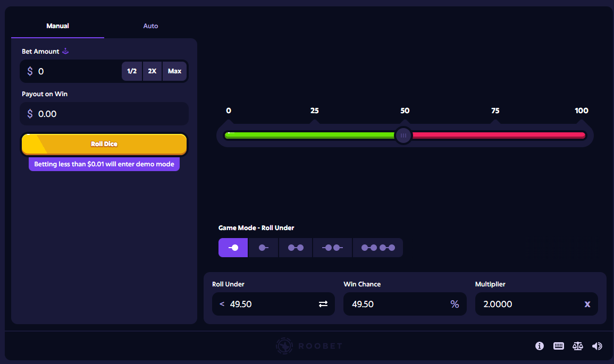
Task: Open keyboard hotkeys icon
Action: pyautogui.click(x=559, y=346)
